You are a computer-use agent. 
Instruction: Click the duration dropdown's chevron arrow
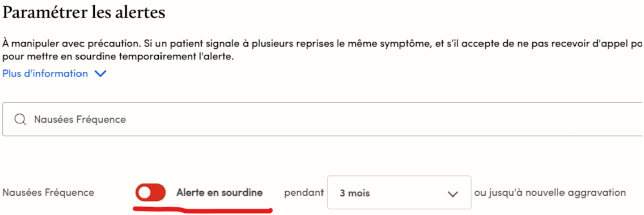point(453,194)
